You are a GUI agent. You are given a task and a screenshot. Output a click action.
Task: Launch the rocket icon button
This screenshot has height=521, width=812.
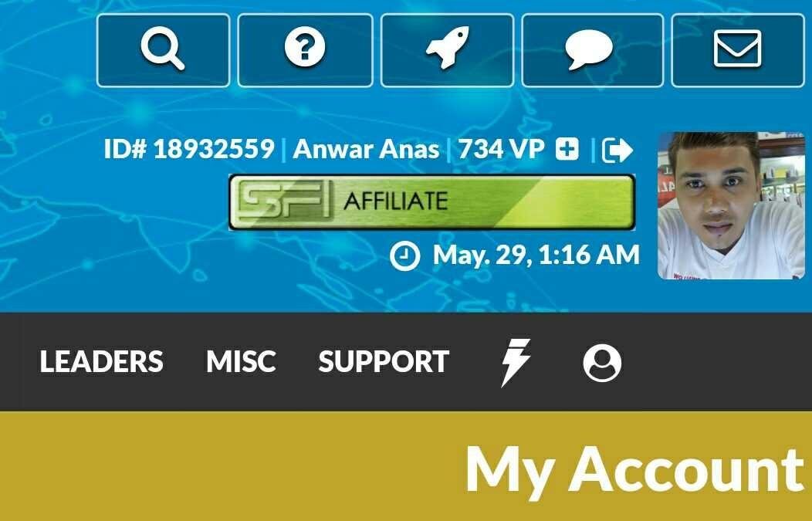447,50
